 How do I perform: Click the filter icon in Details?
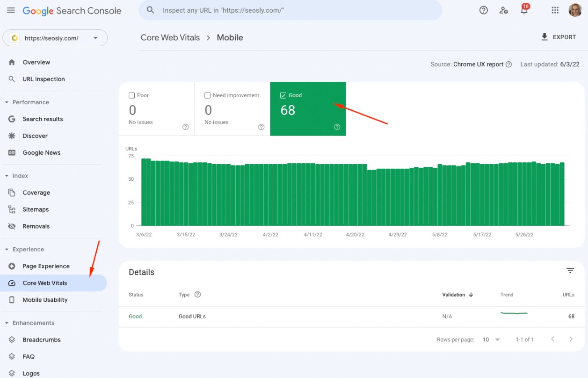pyautogui.click(x=570, y=271)
